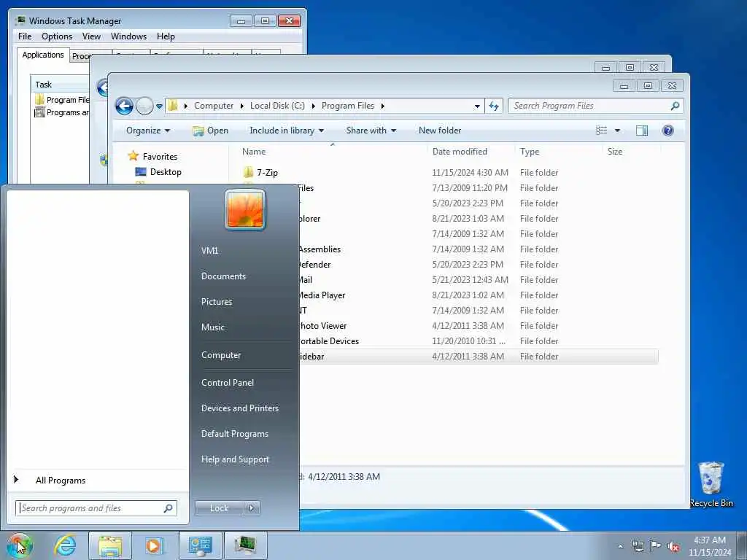747x560 pixels.
Task: Sort by the Size column header
Action: coord(614,152)
